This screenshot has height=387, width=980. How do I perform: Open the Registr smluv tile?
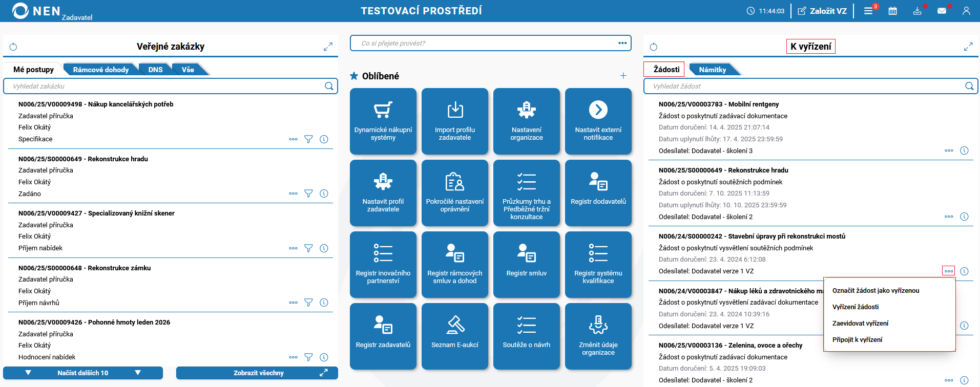(527, 265)
